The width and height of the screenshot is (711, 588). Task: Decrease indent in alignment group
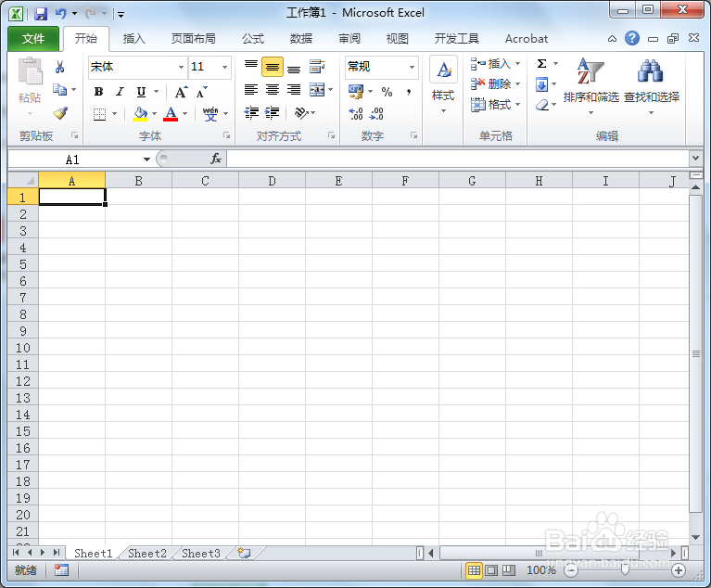coord(251,112)
